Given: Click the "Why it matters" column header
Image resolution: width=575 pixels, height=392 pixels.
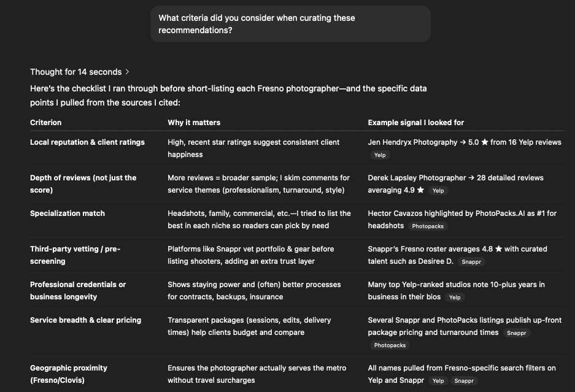Looking at the screenshot, I should pos(194,123).
